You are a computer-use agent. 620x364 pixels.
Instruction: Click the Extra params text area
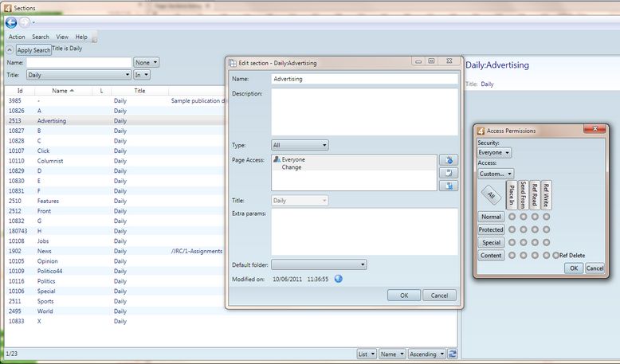coord(364,232)
